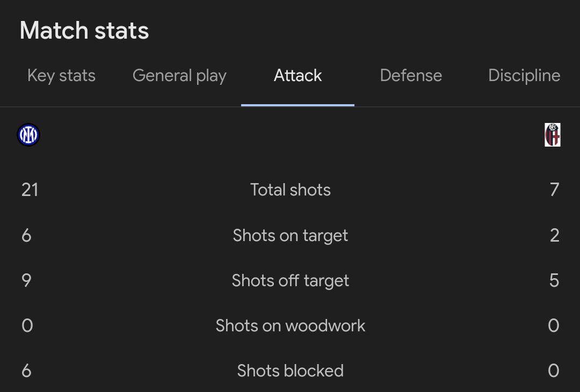Select the Attack tab

(298, 75)
